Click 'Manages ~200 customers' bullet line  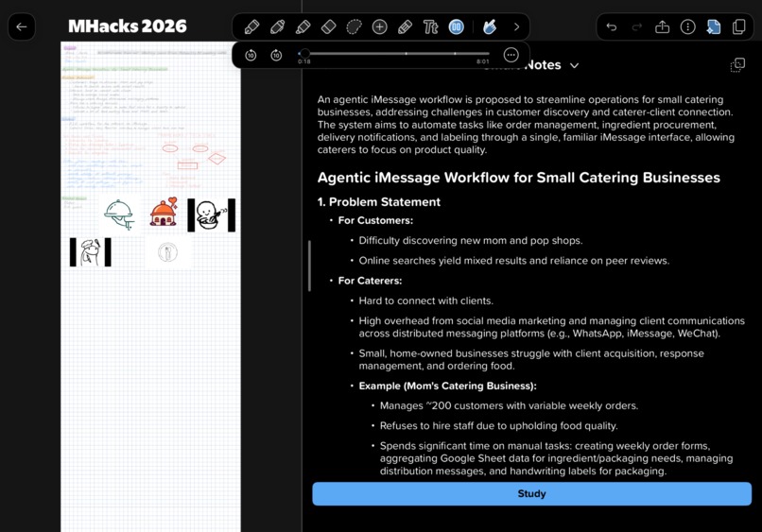(509, 405)
